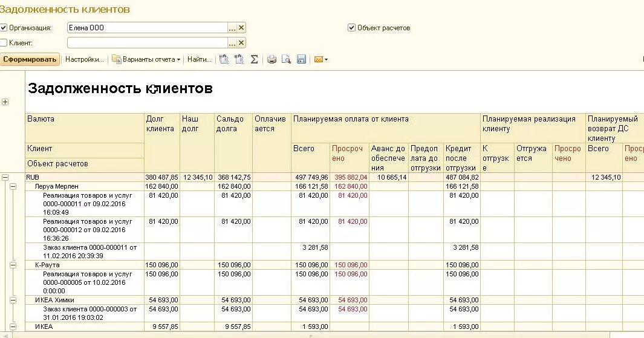Collapse the Леруа Мерлен group
Image resolution: width=644 pixels, height=338 pixels.
click(13, 186)
